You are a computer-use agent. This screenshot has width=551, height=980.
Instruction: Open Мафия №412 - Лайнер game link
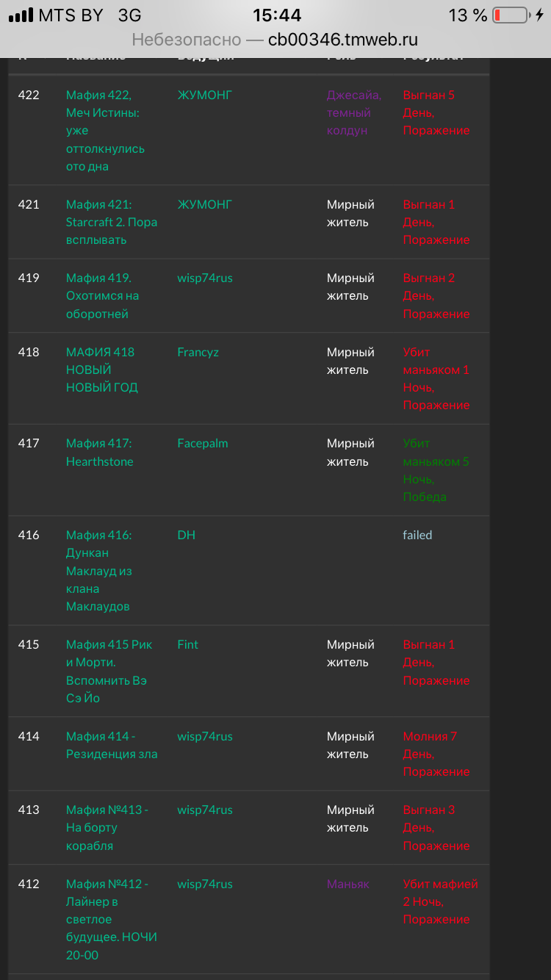point(111,919)
